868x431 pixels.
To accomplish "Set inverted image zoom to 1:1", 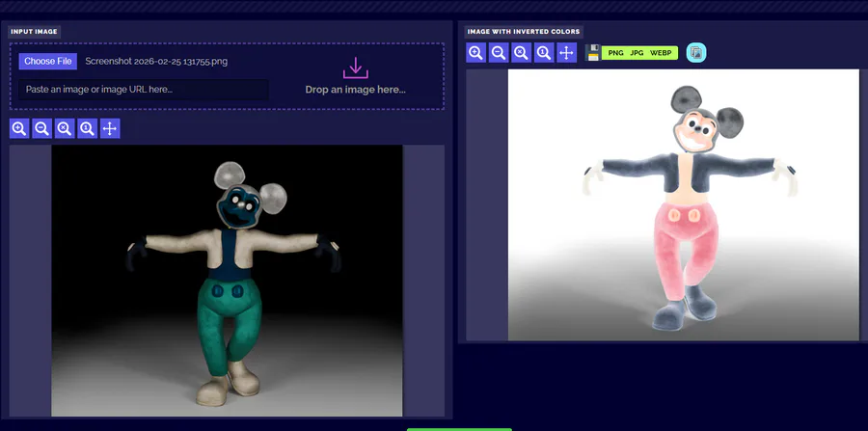I will click(544, 53).
